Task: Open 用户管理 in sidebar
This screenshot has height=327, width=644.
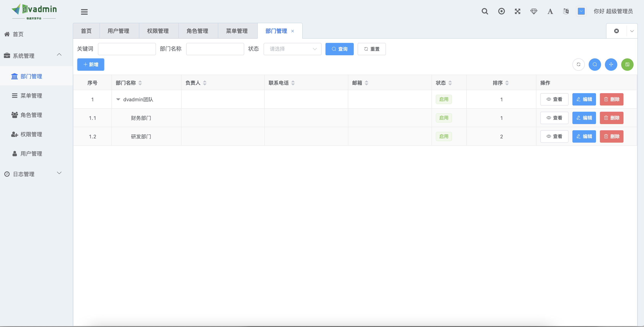Action: pos(36,153)
